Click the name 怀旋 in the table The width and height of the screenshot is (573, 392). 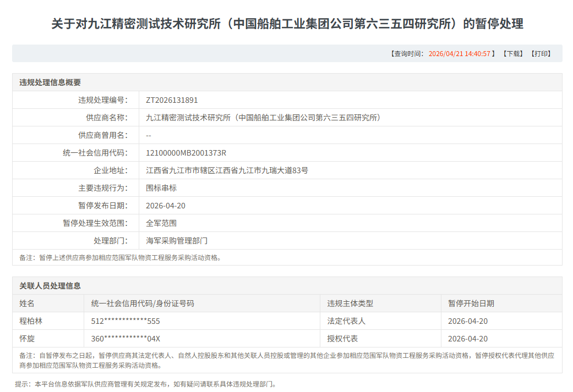[x=27, y=339]
